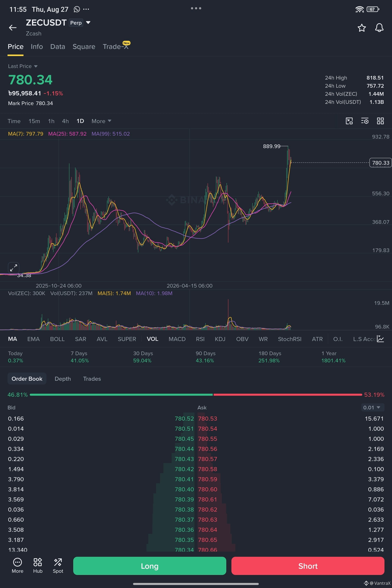The height and width of the screenshot is (588, 392).
Task: Open More menu in bottom bar
Action: click(x=17, y=566)
